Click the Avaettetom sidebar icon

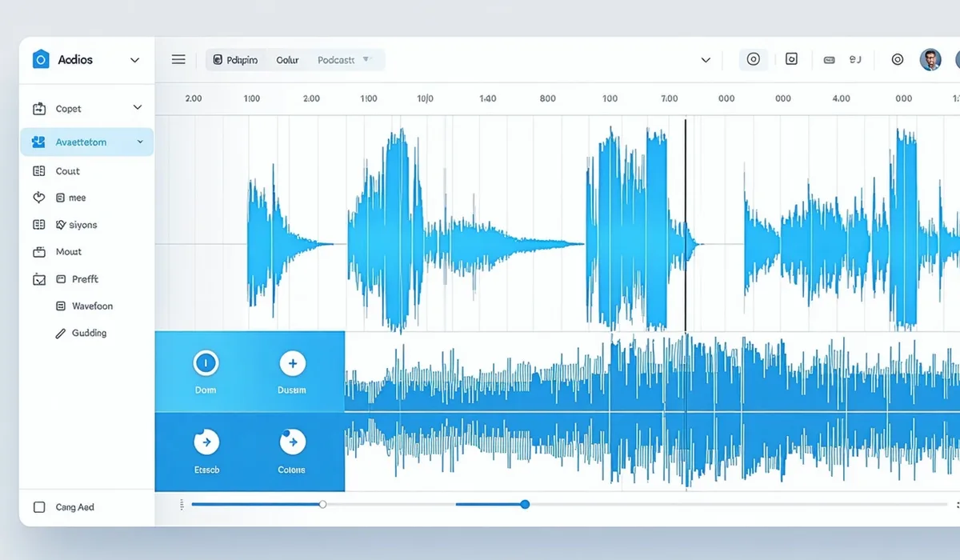click(38, 142)
